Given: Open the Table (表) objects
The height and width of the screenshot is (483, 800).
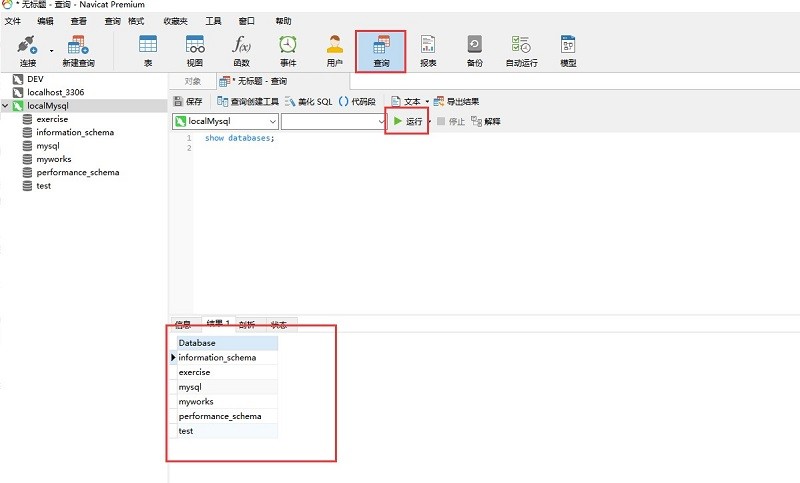Looking at the screenshot, I should click(x=148, y=51).
